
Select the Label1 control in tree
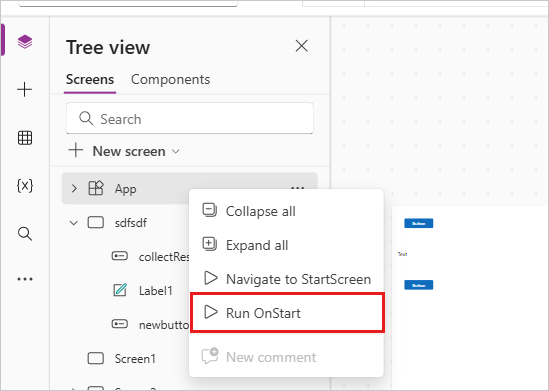click(156, 291)
